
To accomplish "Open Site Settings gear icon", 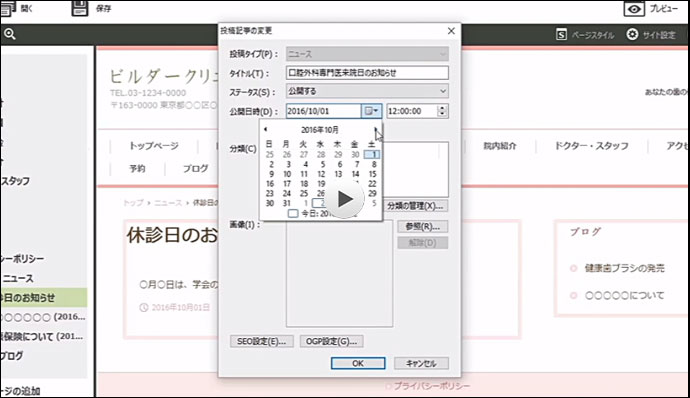I will point(632,34).
